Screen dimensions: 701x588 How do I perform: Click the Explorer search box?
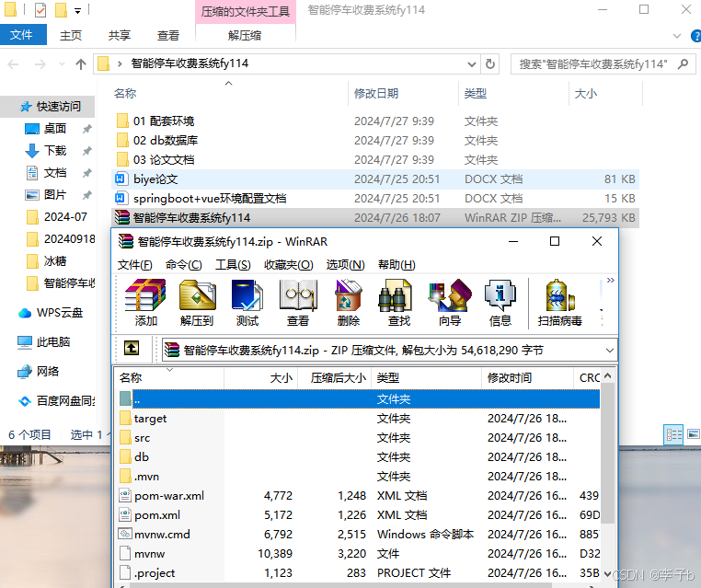(603, 64)
